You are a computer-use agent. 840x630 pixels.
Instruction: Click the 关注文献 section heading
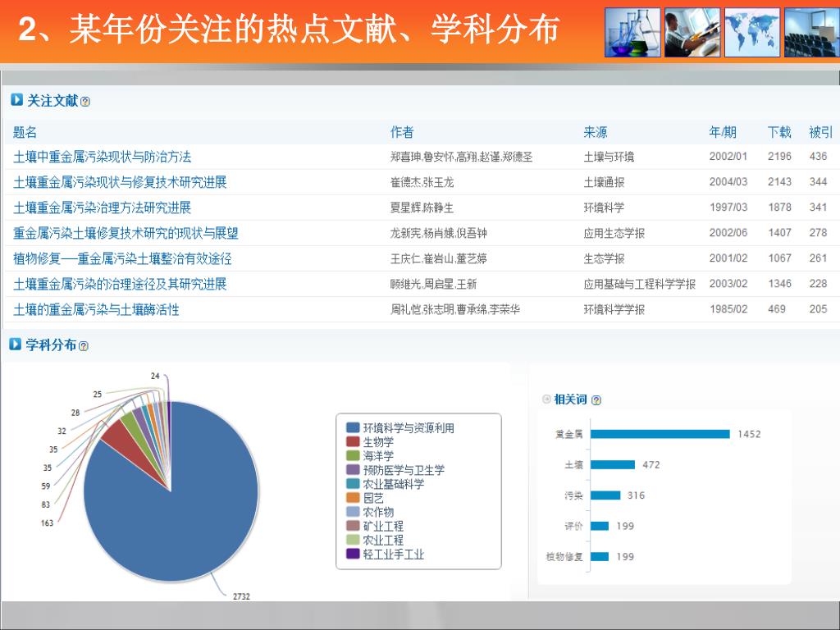(52, 100)
